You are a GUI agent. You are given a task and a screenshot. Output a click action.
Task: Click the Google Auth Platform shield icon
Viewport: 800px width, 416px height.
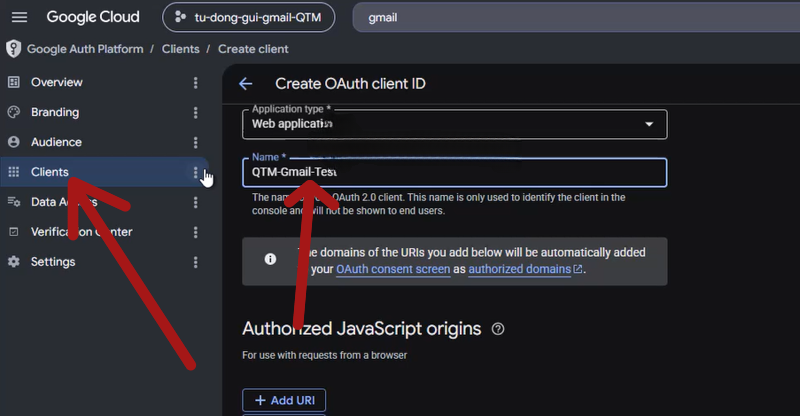[x=13, y=49]
